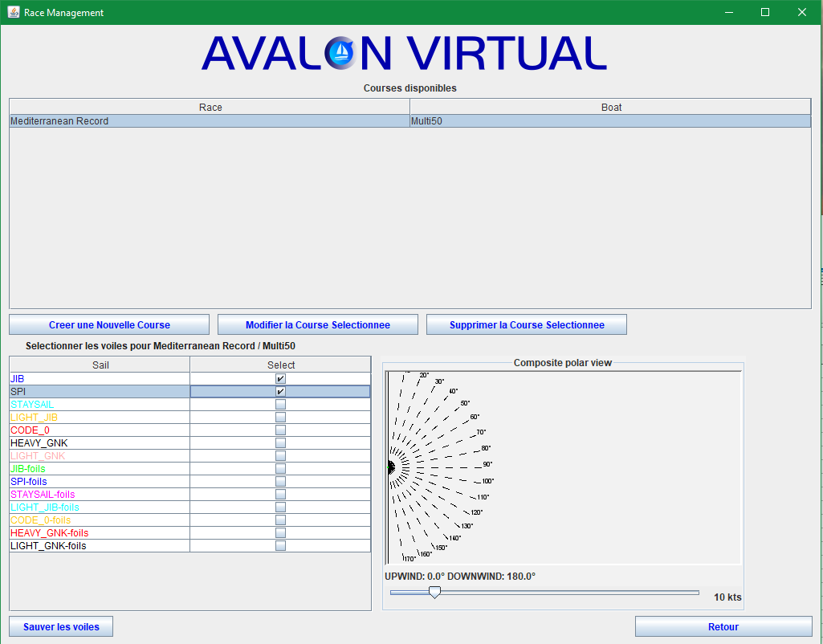The width and height of the screenshot is (823, 644).
Task: Click the Boat column header
Action: pyautogui.click(x=611, y=107)
